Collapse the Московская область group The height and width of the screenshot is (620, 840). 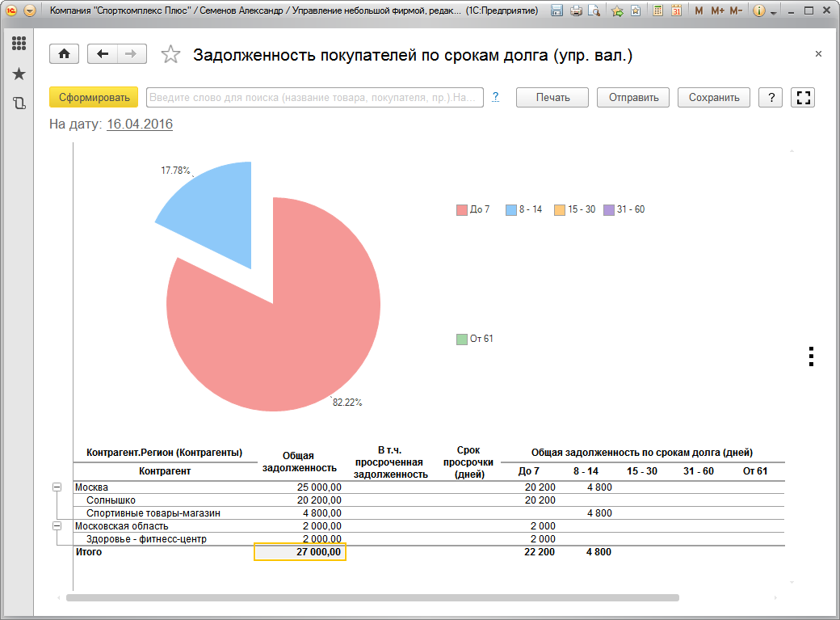(57, 526)
